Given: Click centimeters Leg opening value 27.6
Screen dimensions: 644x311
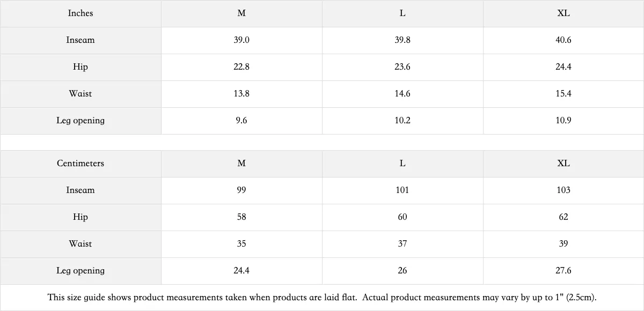Looking at the screenshot, I should point(563,271).
